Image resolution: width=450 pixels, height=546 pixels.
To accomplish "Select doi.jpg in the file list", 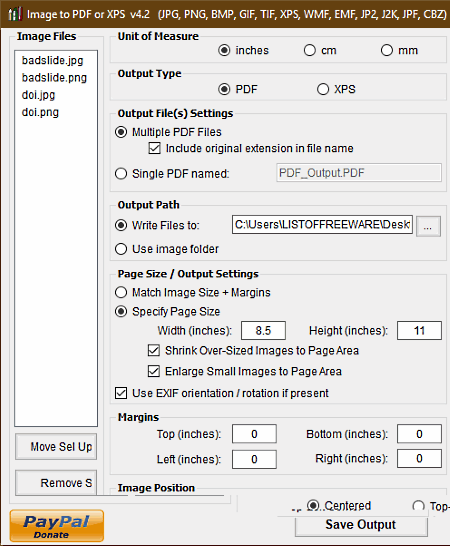I will [38, 95].
